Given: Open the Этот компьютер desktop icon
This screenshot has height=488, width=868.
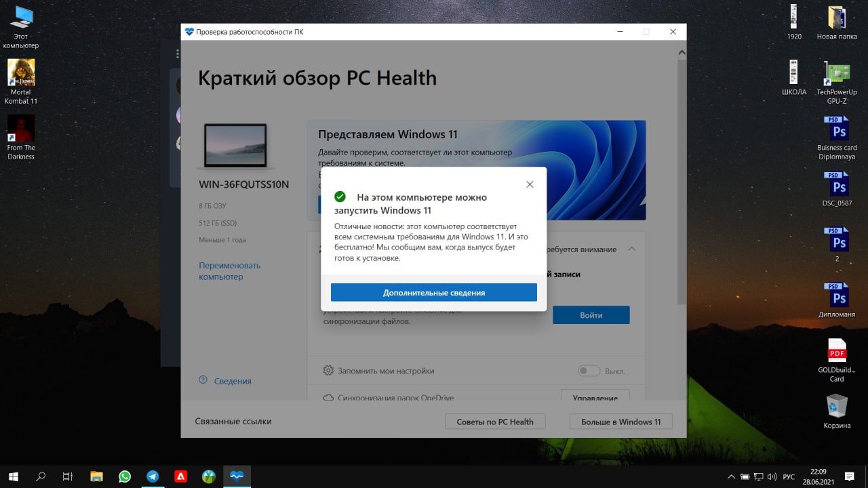Looking at the screenshot, I should coord(21,27).
